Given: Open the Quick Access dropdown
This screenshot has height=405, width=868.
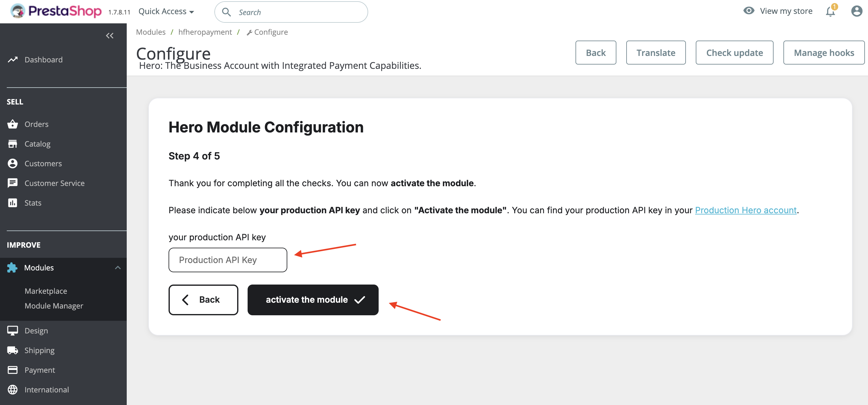Looking at the screenshot, I should pos(166,12).
